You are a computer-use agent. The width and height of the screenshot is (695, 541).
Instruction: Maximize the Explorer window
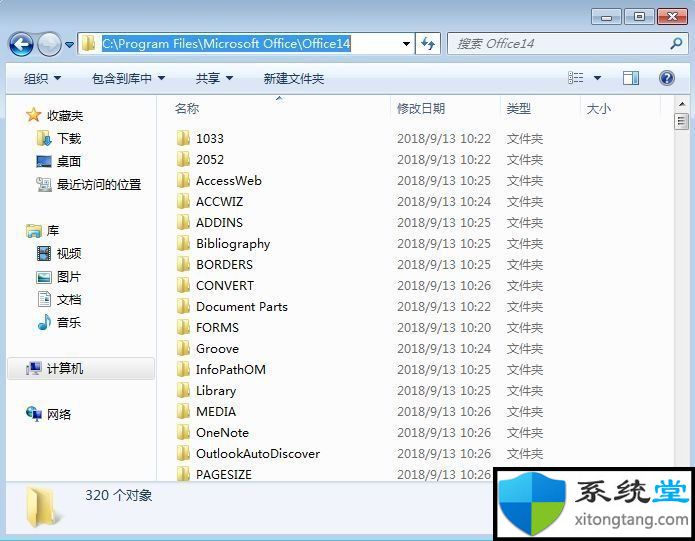click(639, 16)
